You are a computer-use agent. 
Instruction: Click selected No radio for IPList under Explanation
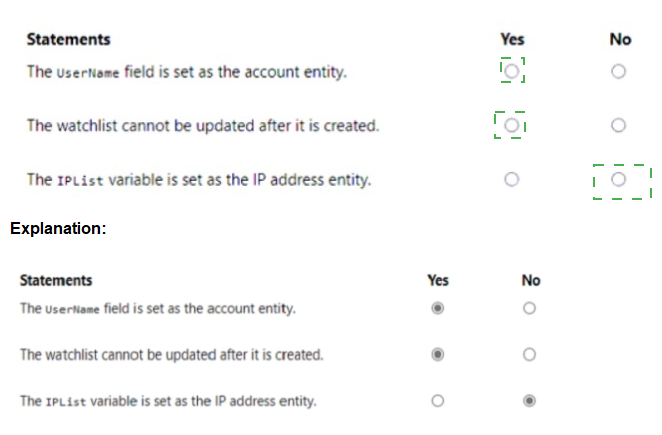[x=530, y=401]
